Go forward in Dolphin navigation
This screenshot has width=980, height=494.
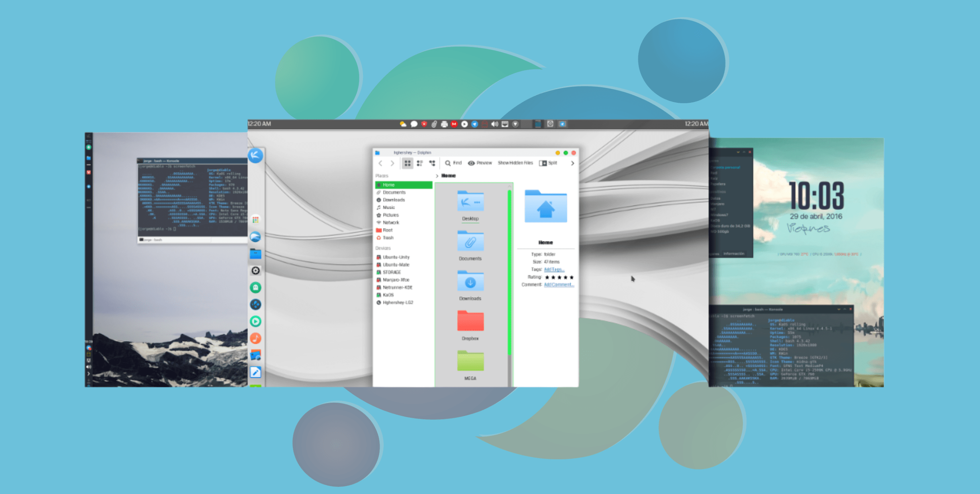click(392, 163)
